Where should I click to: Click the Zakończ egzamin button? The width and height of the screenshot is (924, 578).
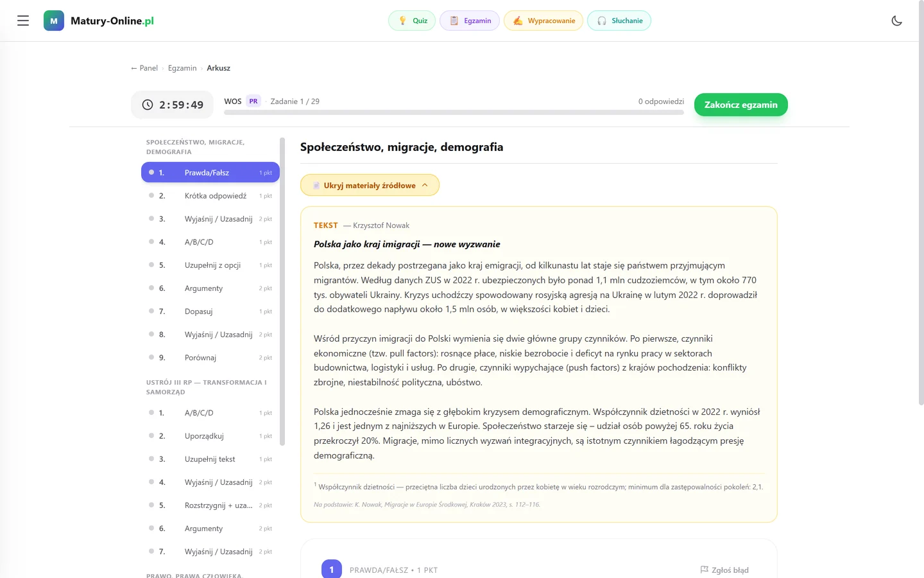pyautogui.click(x=741, y=105)
